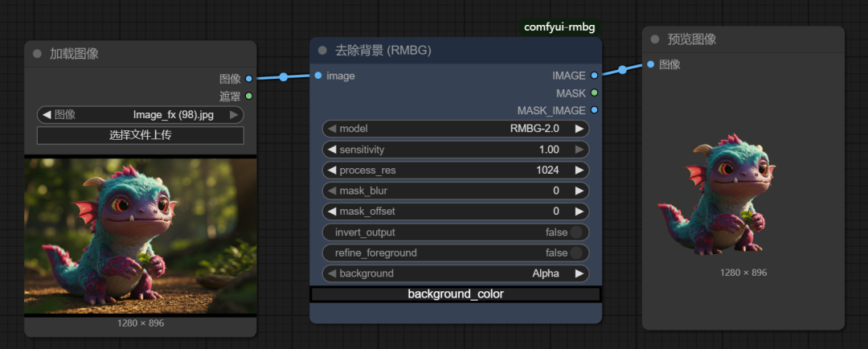
Task: Click the 预览图像 node title
Action: (x=692, y=39)
